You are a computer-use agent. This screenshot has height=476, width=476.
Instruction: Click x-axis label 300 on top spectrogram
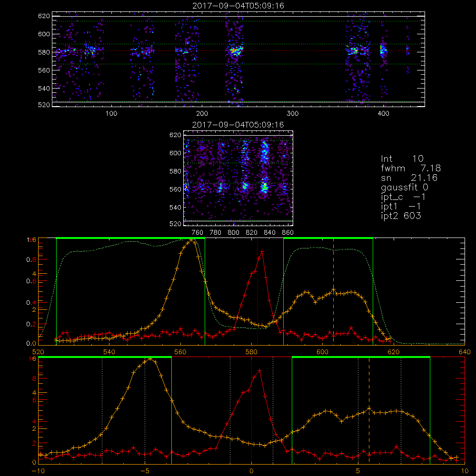coord(293,114)
